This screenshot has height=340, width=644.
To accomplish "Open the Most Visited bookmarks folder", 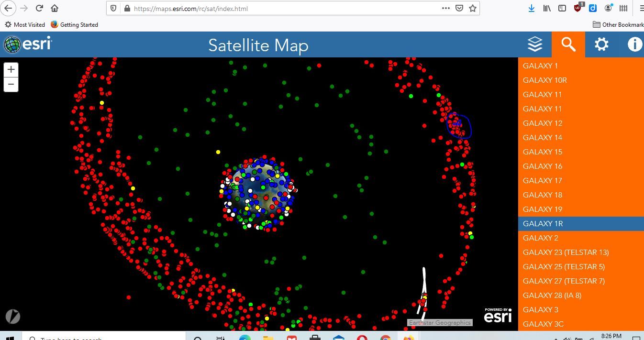I will click(x=25, y=24).
